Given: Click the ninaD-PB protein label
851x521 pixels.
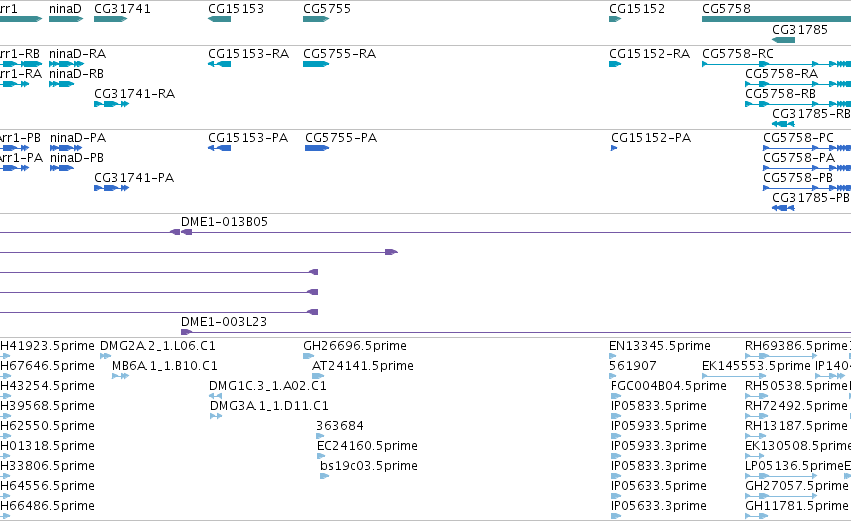Looking at the screenshot, I should [x=77, y=158].
